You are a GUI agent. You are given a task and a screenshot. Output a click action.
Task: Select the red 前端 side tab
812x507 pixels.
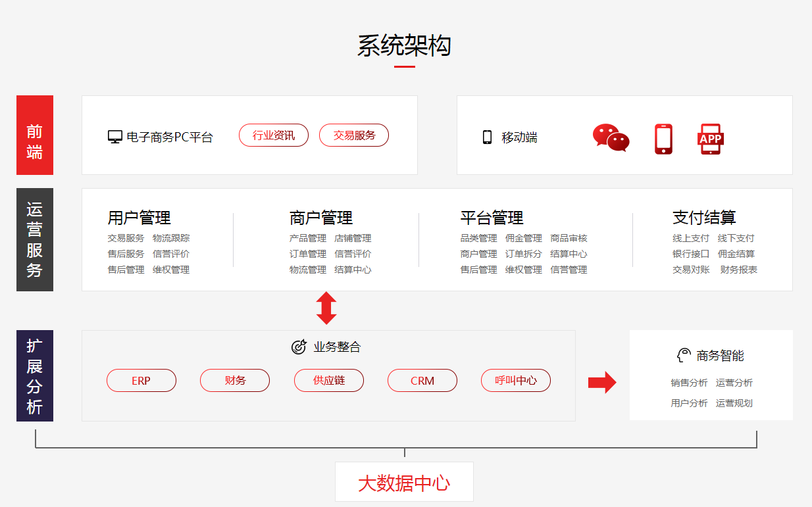point(35,135)
